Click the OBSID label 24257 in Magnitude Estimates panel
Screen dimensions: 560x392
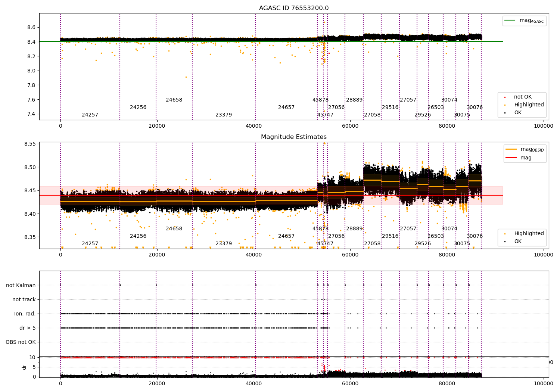[x=90, y=244]
